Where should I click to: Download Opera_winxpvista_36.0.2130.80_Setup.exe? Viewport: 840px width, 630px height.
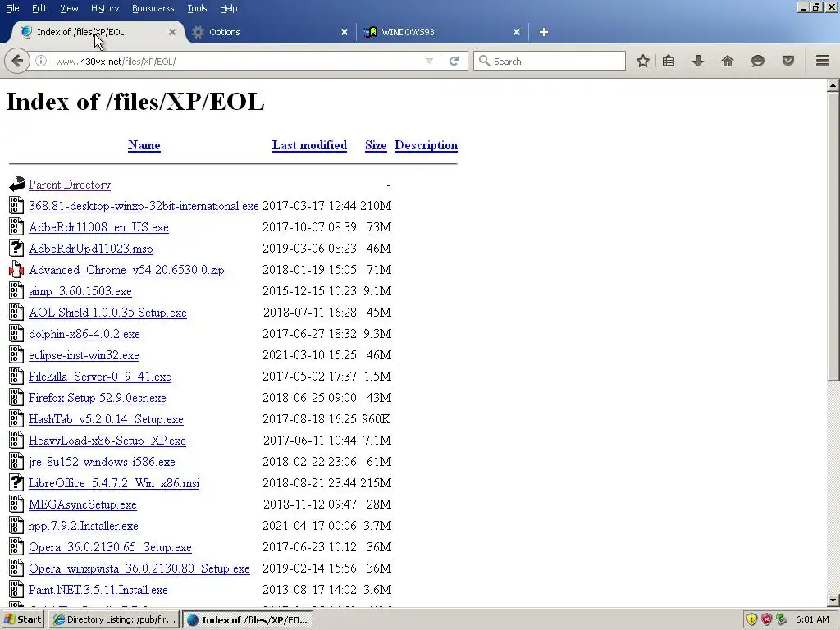point(139,568)
